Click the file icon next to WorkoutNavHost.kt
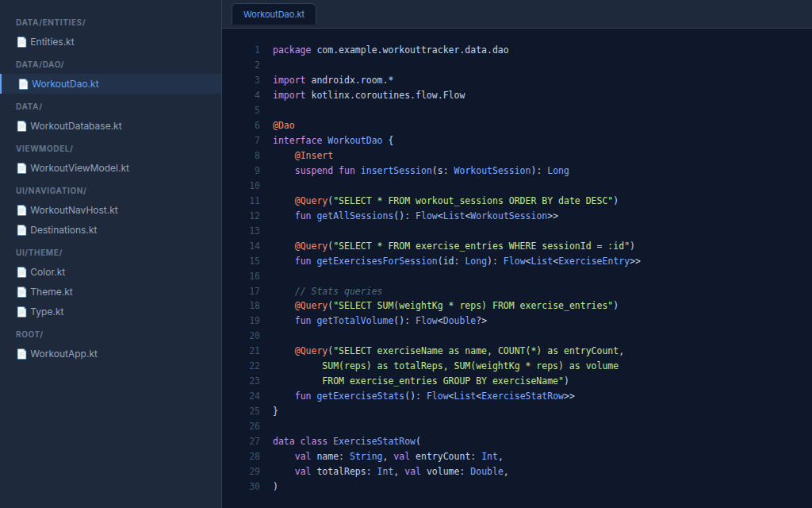The image size is (812, 508). (x=21, y=210)
